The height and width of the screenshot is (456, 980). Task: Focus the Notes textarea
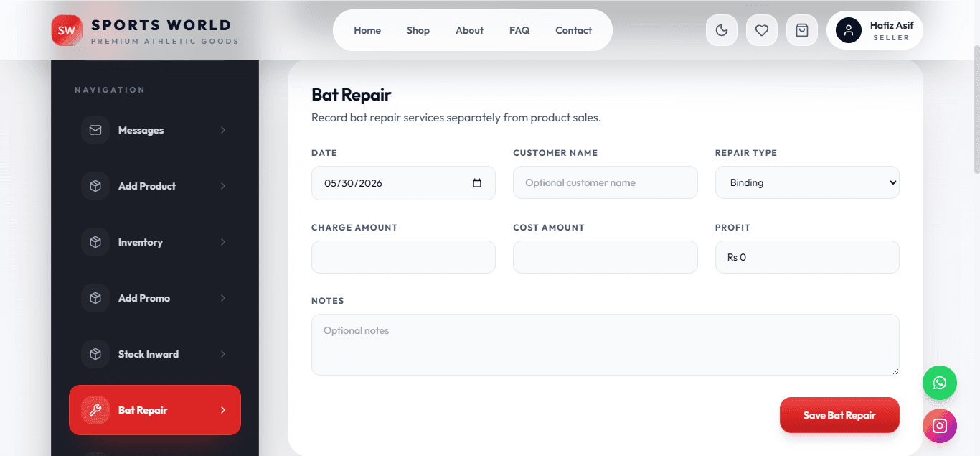coord(606,345)
